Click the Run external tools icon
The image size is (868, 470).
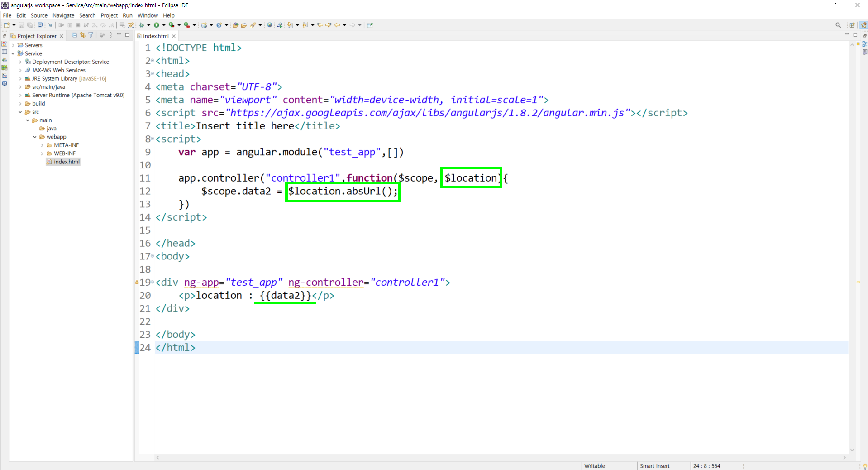click(x=186, y=25)
